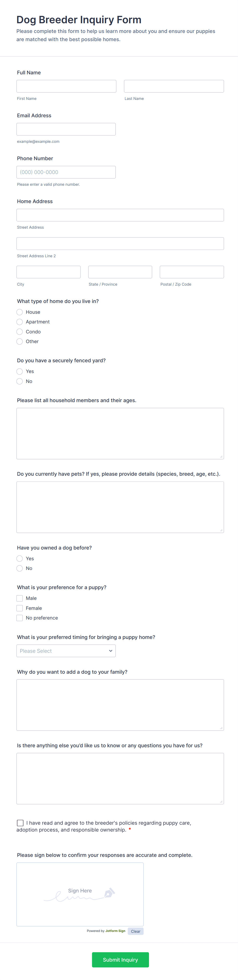Click the household members text area
The image size is (238, 980).
tap(120, 434)
